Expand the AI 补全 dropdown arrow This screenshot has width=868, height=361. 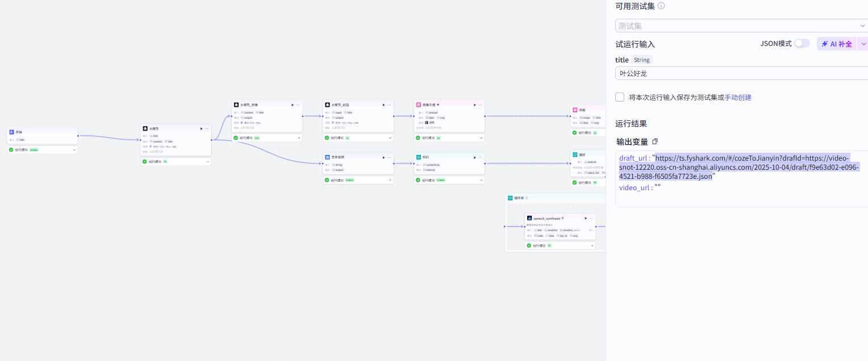point(863,44)
